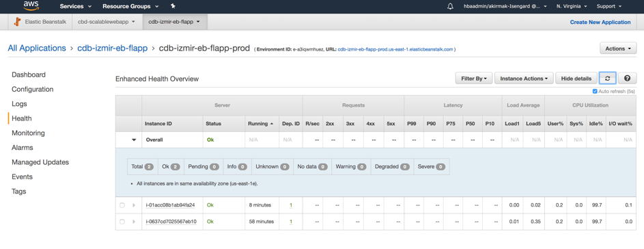The image size is (644, 249).
Task: Open Tags in the sidebar
Action: pos(19,192)
